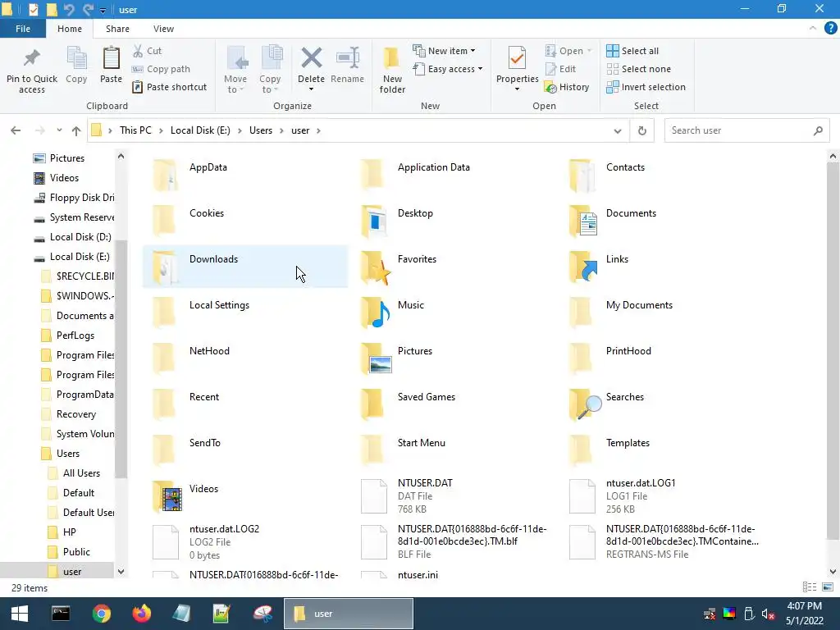This screenshot has height=630, width=840.
Task: Open Quick Access Toolbar customize dropdown
Action: tap(103, 10)
